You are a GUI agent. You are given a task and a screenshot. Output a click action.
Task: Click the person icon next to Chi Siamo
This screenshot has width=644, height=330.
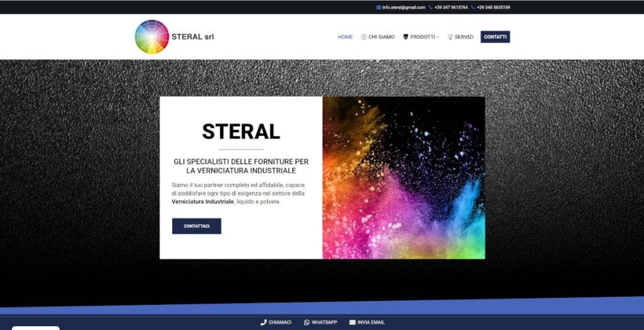[x=364, y=37]
